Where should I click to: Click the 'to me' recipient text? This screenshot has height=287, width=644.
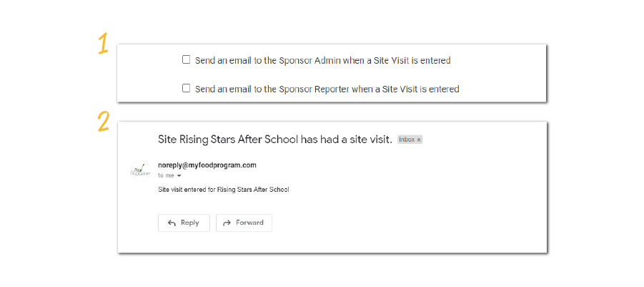[x=165, y=175]
